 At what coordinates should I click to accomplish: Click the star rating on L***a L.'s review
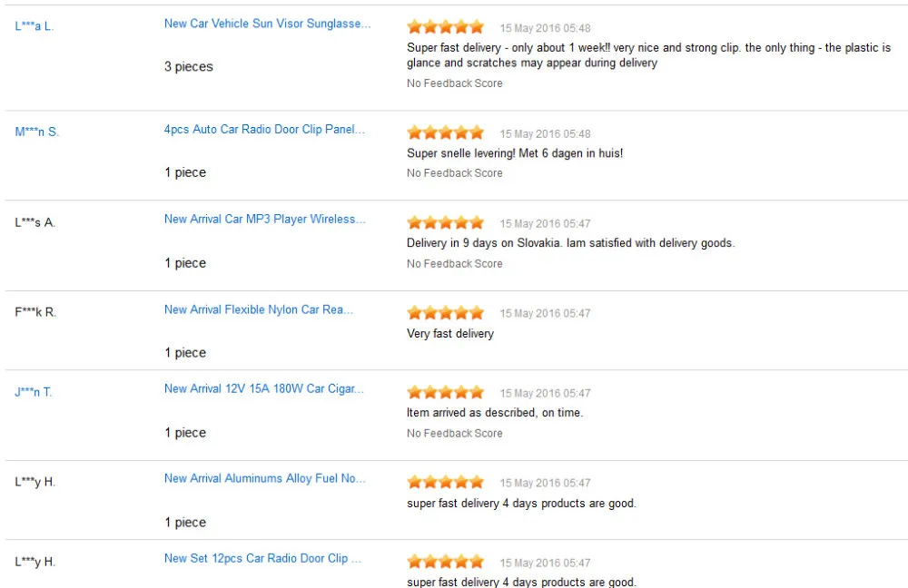445,26
